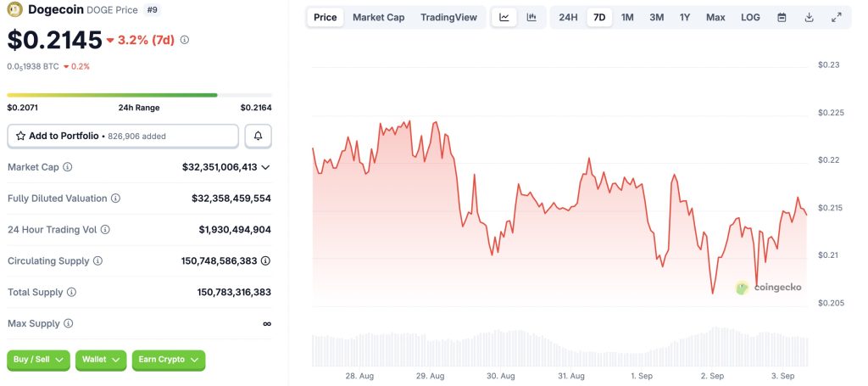Screen dimensions: 868x386
Task: Switch to candlestick chart icon
Action: coord(531,17)
